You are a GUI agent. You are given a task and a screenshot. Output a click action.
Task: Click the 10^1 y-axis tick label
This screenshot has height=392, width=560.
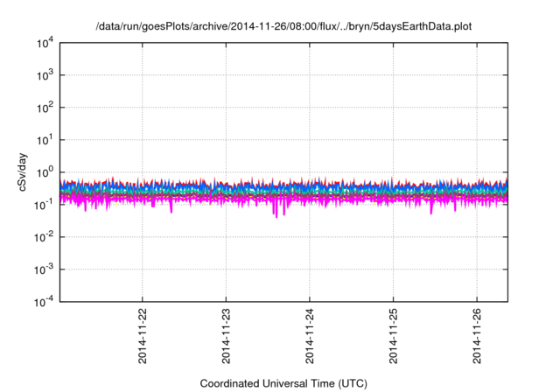point(45,140)
